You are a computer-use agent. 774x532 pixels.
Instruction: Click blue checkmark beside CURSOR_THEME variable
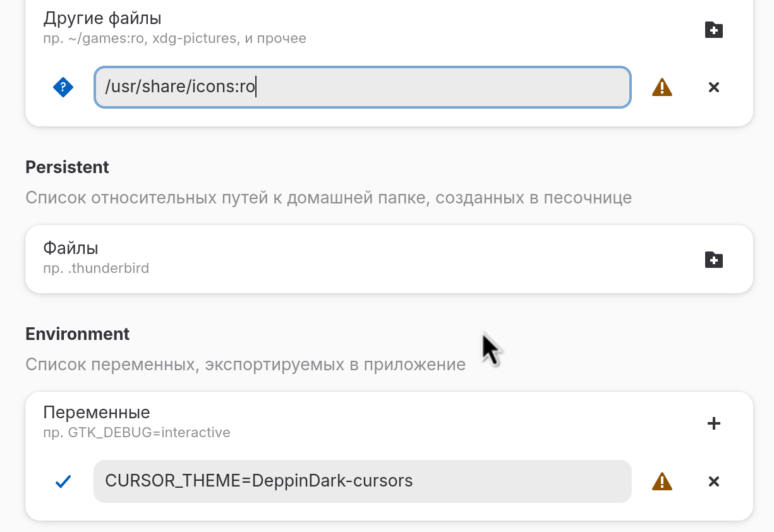63,481
